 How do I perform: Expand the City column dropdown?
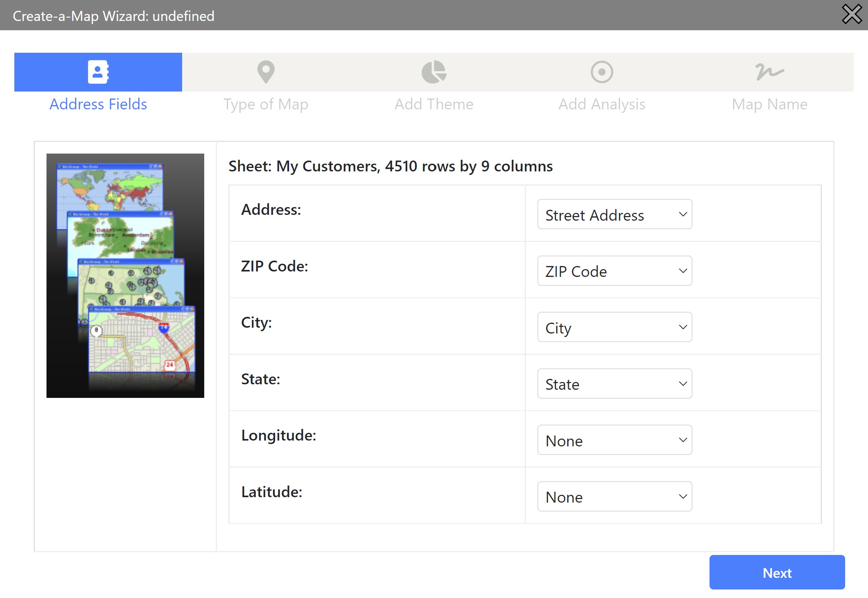tap(614, 327)
